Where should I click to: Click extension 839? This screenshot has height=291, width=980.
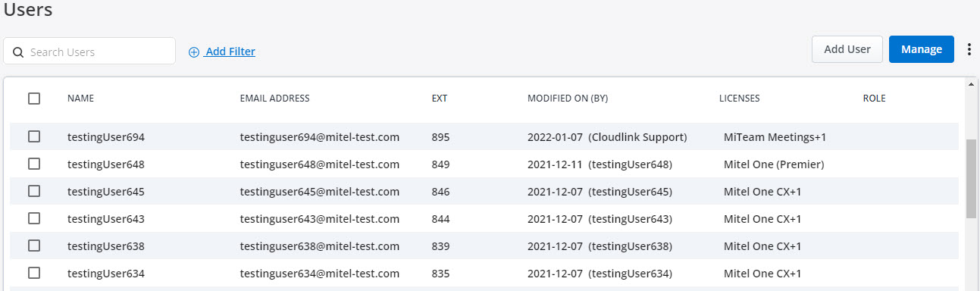[440, 246]
